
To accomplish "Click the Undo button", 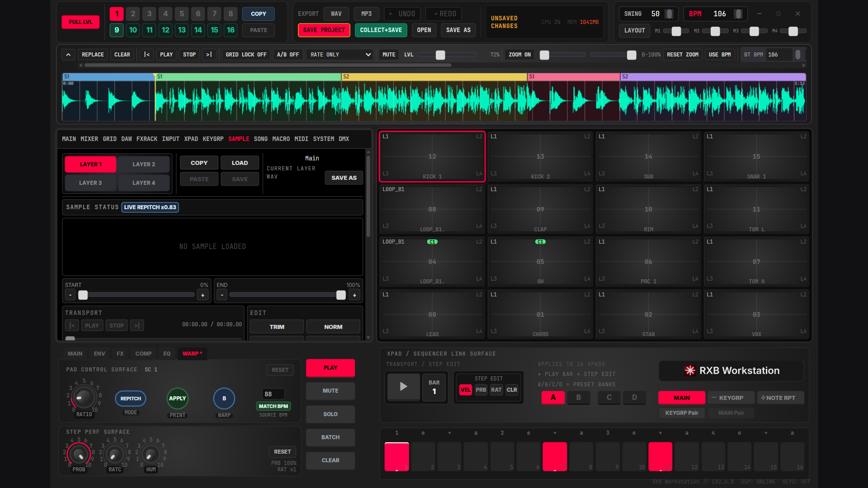I will [x=402, y=14].
